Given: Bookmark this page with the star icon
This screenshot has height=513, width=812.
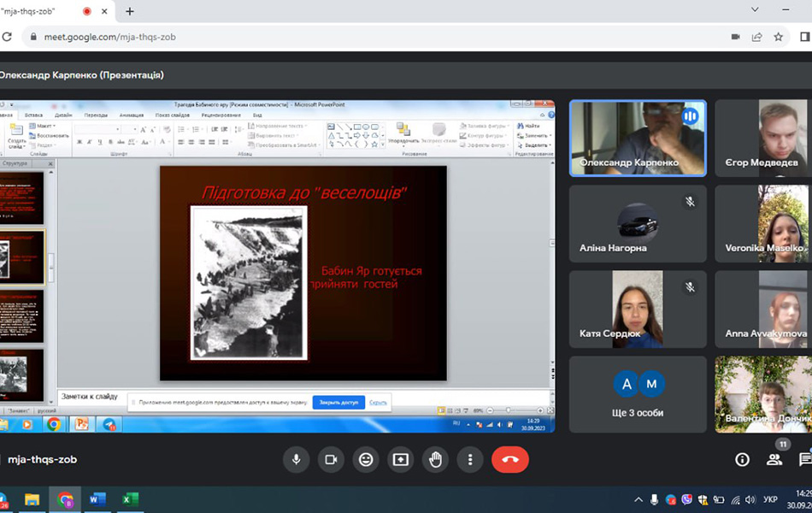Looking at the screenshot, I should pyautogui.click(x=779, y=37).
